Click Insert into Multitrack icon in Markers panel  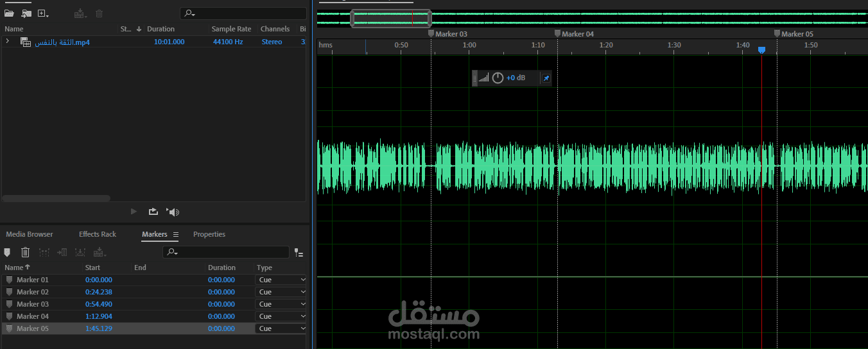tap(100, 253)
